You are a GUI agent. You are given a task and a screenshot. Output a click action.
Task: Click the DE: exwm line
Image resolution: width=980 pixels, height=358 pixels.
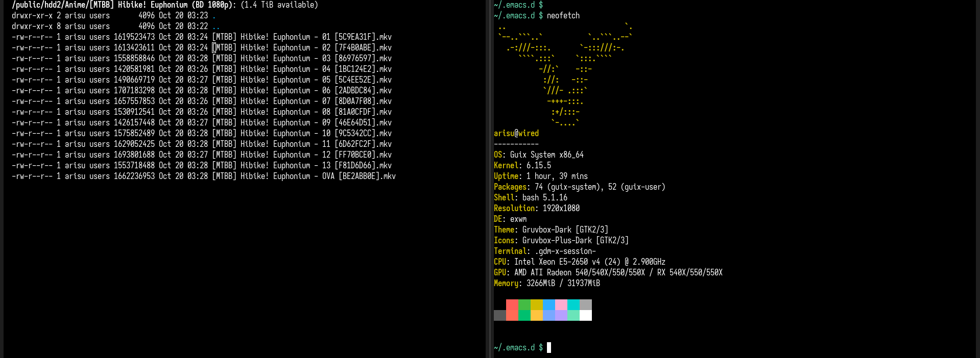pyautogui.click(x=510, y=219)
